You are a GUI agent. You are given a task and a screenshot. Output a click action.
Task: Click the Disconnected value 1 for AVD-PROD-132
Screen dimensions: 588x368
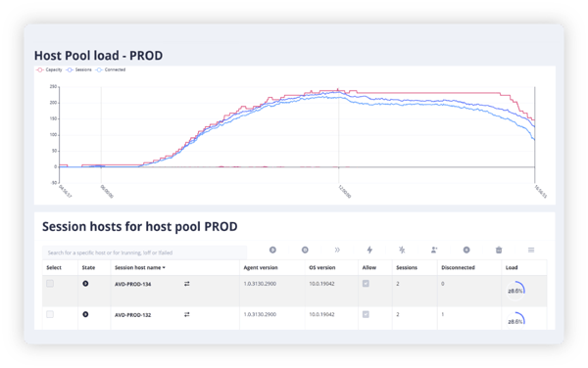click(x=443, y=314)
